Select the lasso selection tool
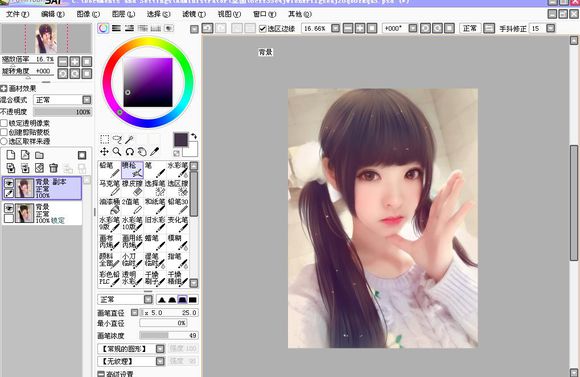The width and height of the screenshot is (580, 377). pos(117,139)
